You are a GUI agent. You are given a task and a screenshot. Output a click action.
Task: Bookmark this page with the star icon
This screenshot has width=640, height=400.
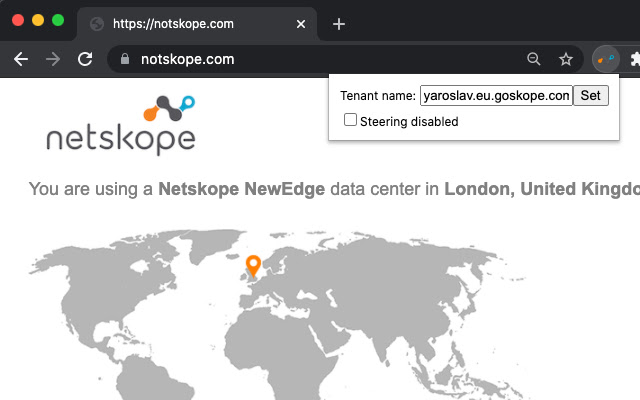click(566, 59)
